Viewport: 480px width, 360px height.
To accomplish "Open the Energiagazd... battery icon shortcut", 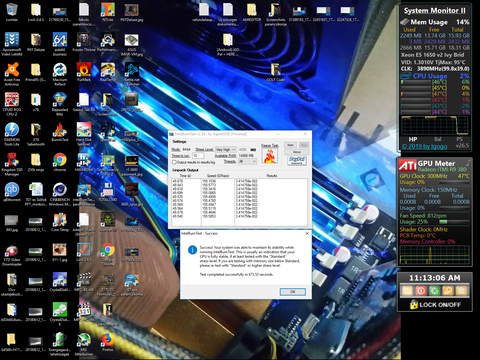I will coord(60,344).
